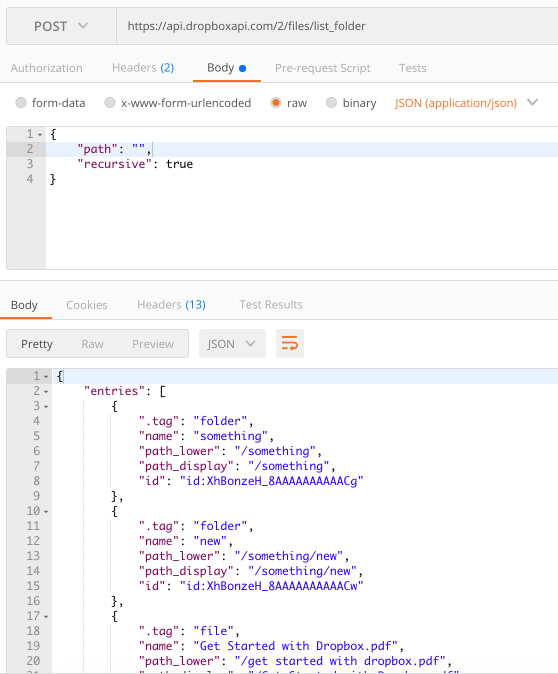Switch response to Raw view
The height and width of the screenshot is (674, 558).
[92, 344]
